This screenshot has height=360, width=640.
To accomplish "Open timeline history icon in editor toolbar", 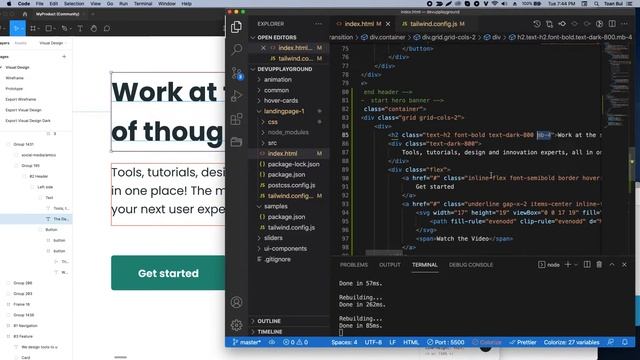I will pyautogui.click(x=537, y=24).
